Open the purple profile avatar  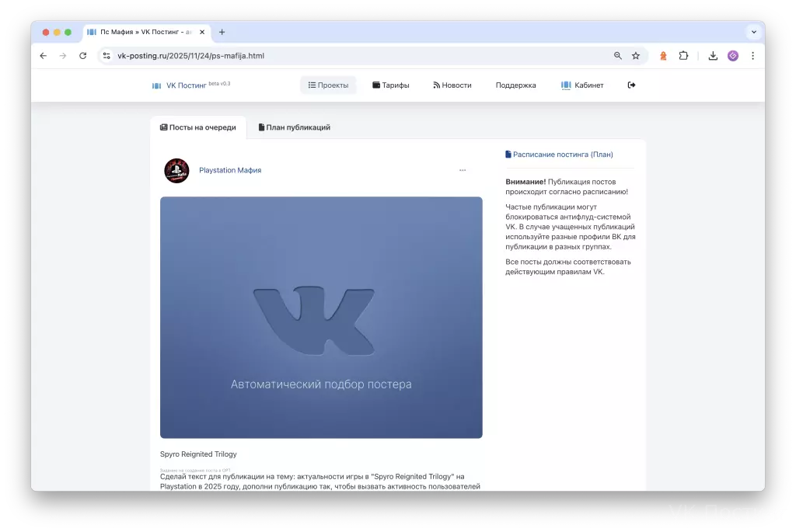(x=732, y=56)
